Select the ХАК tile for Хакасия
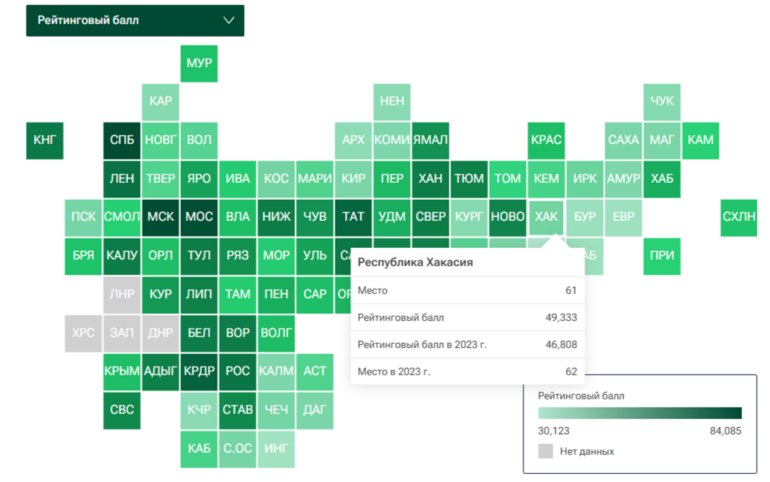Screen dimensions: 770x482 [x=546, y=217]
